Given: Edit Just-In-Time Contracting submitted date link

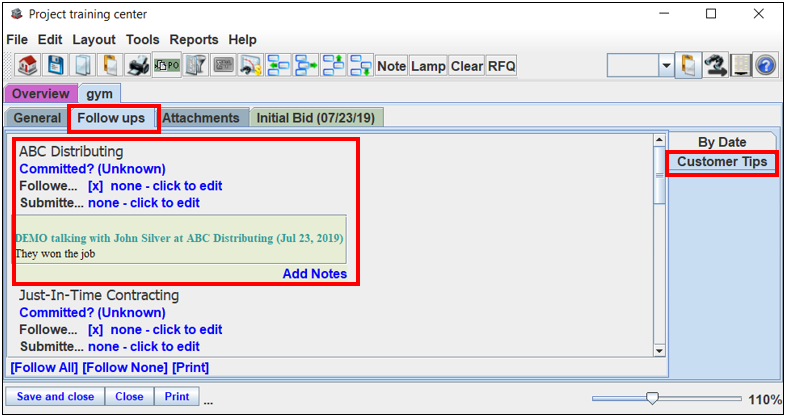Looking at the screenshot, I should click(144, 347).
